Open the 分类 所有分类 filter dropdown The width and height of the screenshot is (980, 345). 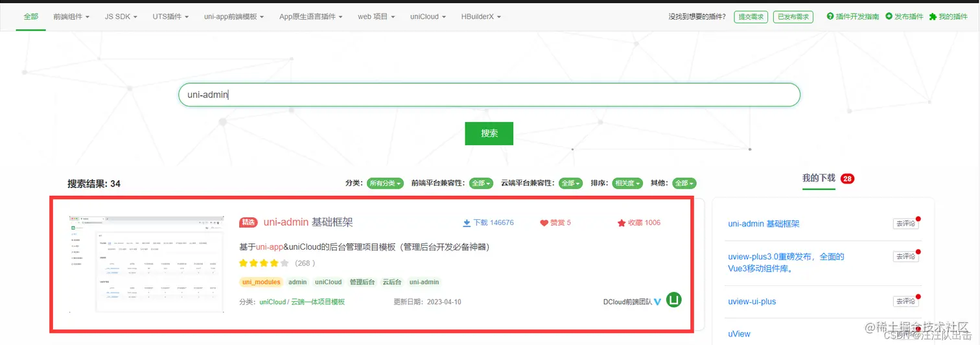pyautogui.click(x=385, y=184)
